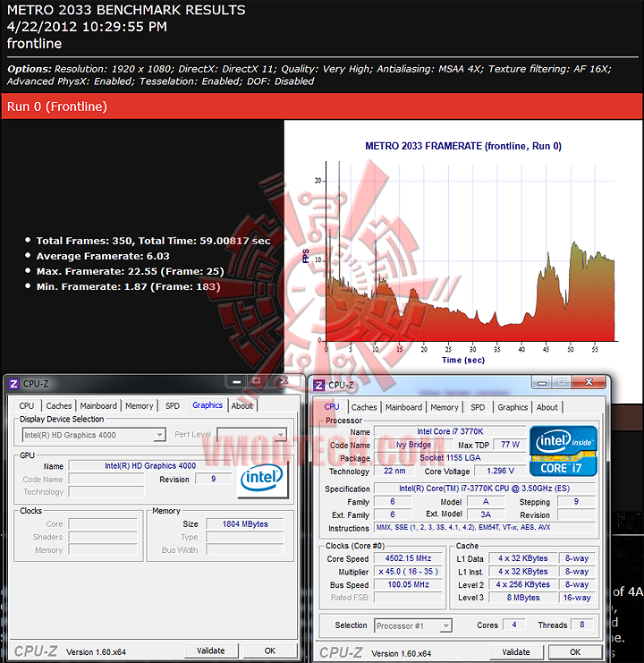Open About tab in right CPU-Z window

point(547,407)
